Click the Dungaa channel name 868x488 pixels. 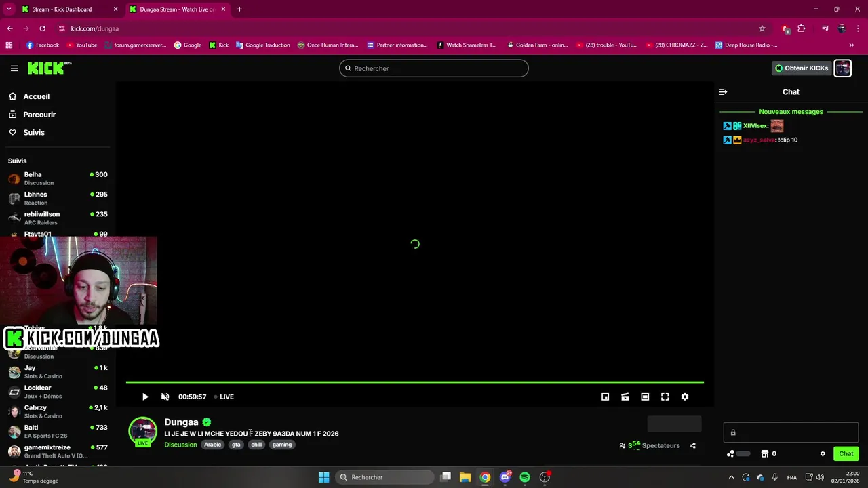[x=181, y=422]
